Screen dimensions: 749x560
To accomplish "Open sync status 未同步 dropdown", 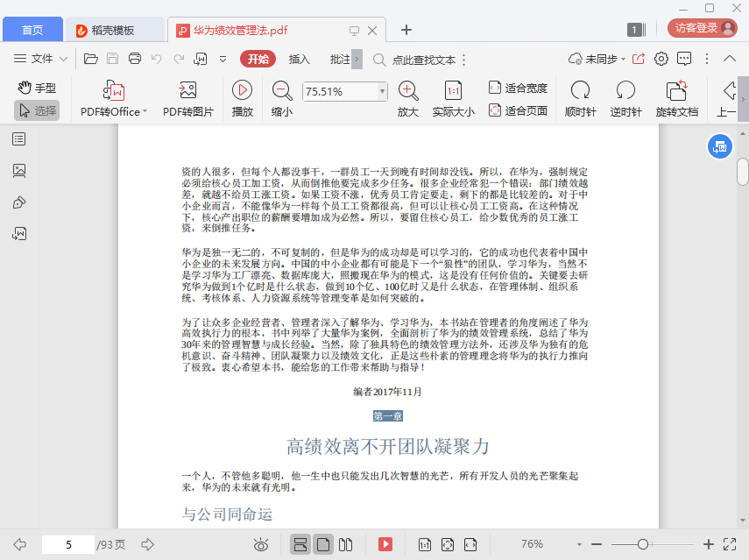I will pyautogui.click(x=597, y=60).
